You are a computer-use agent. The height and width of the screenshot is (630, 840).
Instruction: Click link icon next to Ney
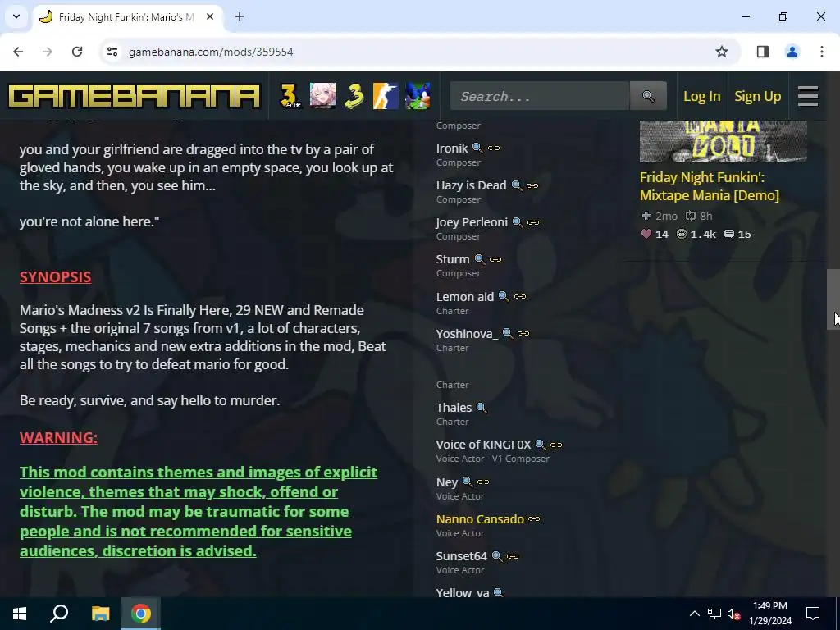(x=483, y=482)
